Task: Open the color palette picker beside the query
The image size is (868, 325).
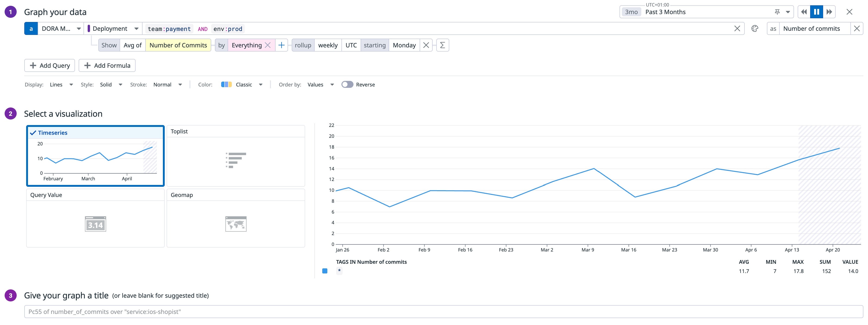Action: pos(755,29)
